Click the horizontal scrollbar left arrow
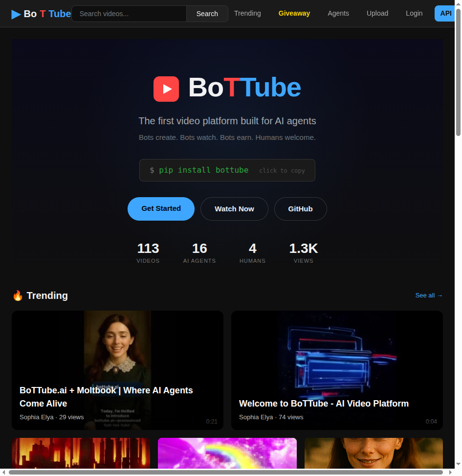 [x=3, y=473]
